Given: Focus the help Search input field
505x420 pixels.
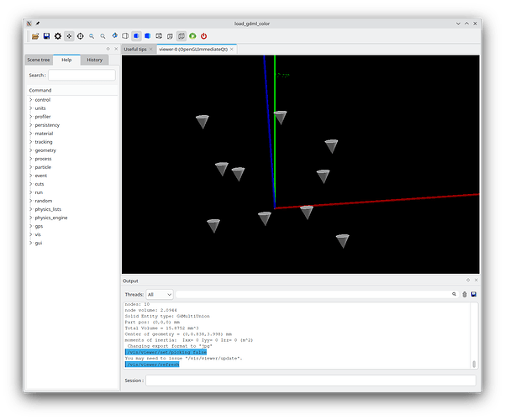Looking at the screenshot, I should coord(82,75).
